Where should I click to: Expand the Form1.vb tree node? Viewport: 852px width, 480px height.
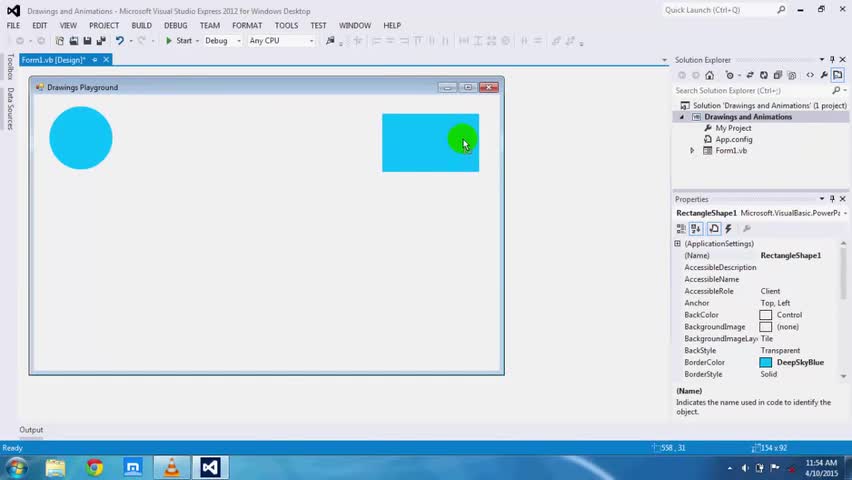[x=692, y=151]
